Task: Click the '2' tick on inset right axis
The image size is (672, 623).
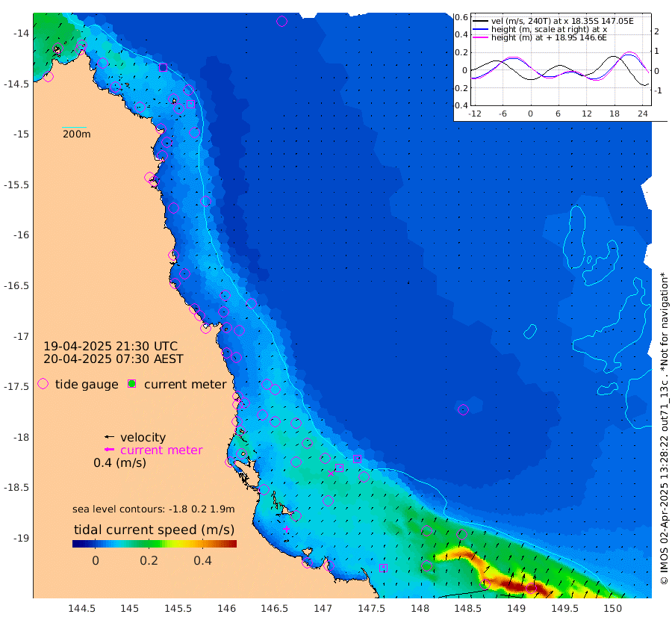Action: [x=656, y=31]
